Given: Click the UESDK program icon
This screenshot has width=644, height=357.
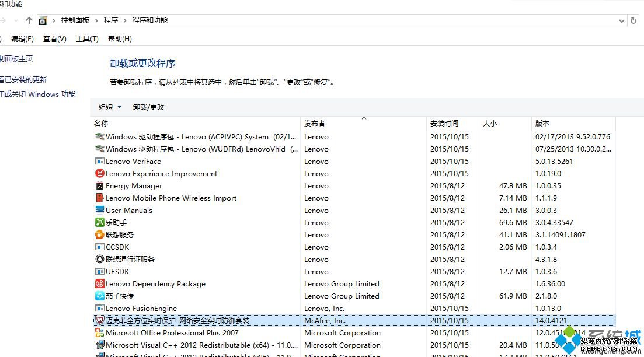Looking at the screenshot, I should point(99,272).
